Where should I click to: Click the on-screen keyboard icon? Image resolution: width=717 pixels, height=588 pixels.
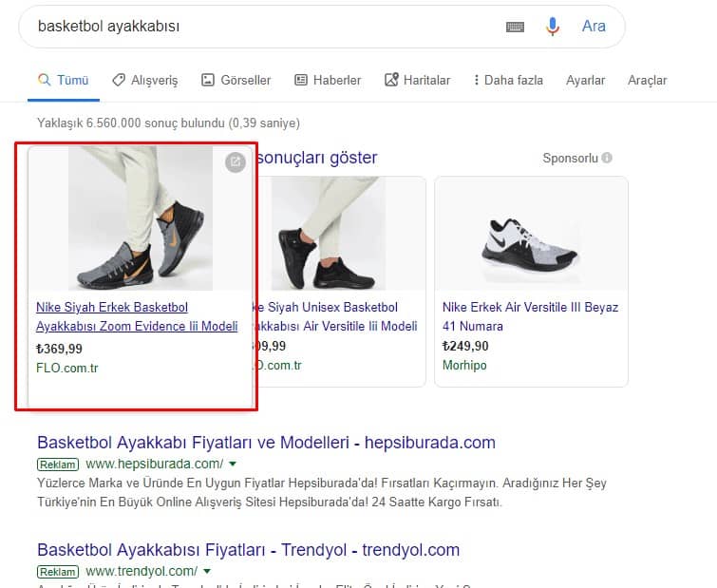(x=515, y=27)
